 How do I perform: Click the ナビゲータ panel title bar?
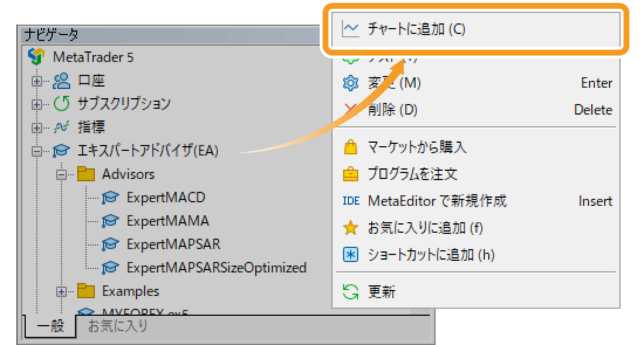[x=170, y=35]
